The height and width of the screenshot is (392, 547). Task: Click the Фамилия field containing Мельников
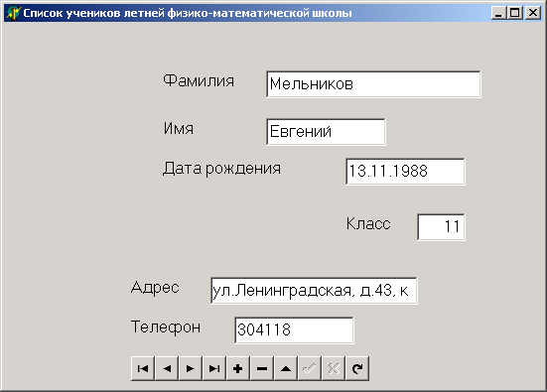(x=373, y=84)
